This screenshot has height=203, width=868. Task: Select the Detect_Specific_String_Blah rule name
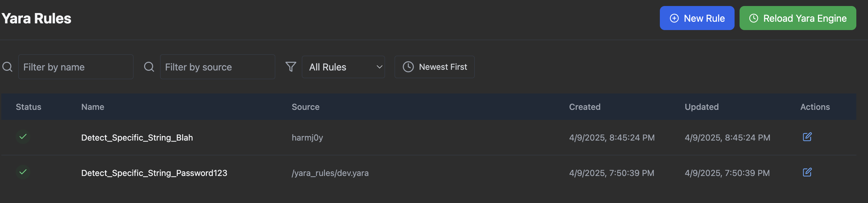(137, 138)
